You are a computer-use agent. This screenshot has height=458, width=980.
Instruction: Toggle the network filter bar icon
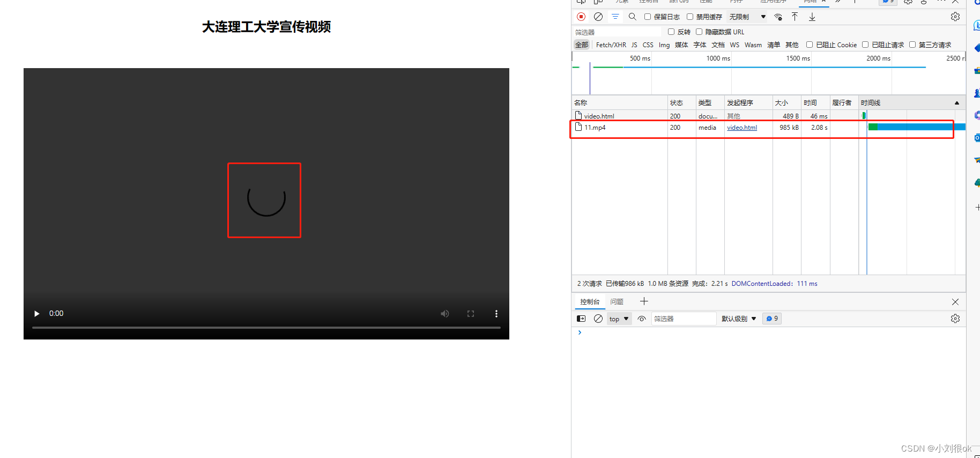point(615,17)
